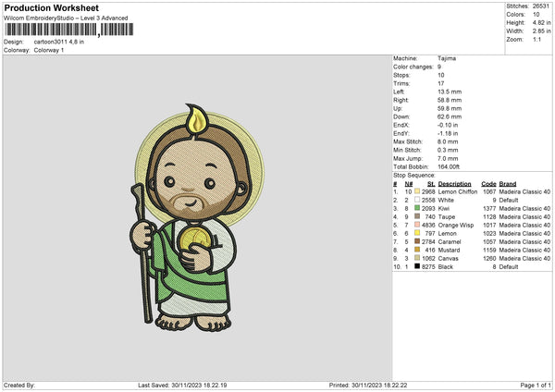Click design name 'cartoon3011 4,8 in'
This screenshot has width=555, height=392.
59,42
